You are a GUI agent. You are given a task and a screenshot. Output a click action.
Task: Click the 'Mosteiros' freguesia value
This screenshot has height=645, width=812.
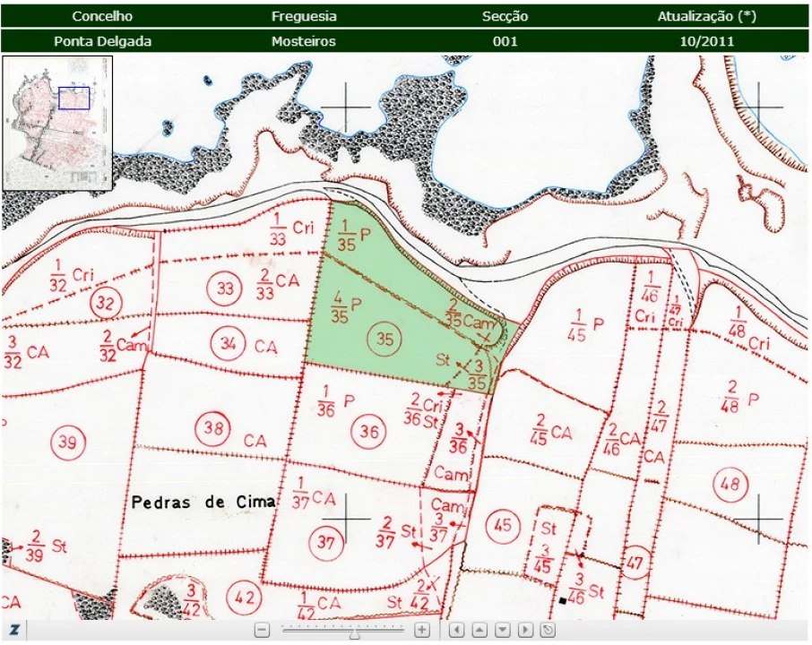tap(304, 41)
